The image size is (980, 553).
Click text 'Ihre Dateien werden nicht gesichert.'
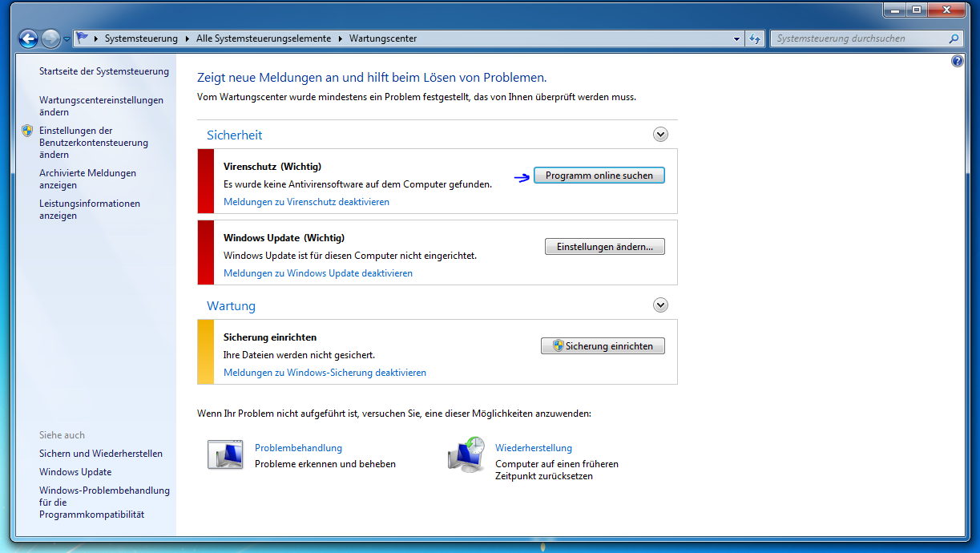click(x=299, y=354)
